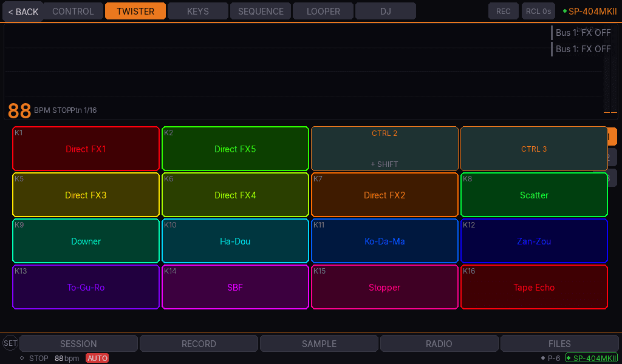Image resolution: width=622 pixels, height=364 pixels.
Task: Select the K2 Direct FX5 pad
Action: (235, 149)
